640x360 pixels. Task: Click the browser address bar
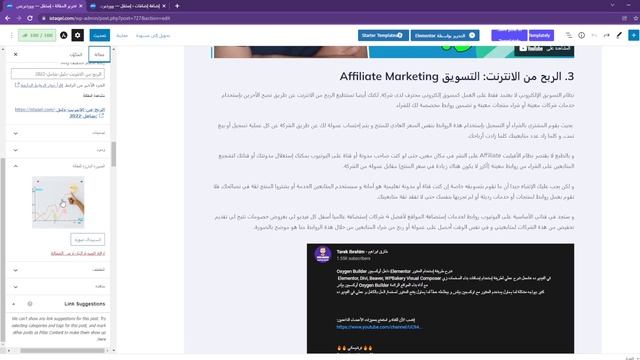tap(327, 18)
